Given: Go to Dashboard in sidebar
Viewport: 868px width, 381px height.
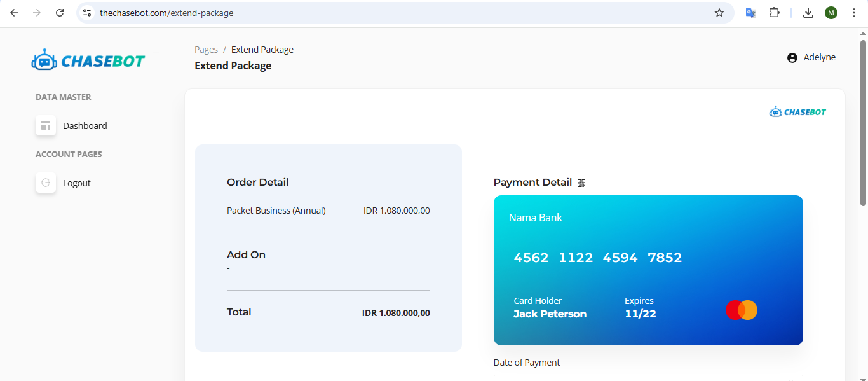Looking at the screenshot, I should coord(85,126).
